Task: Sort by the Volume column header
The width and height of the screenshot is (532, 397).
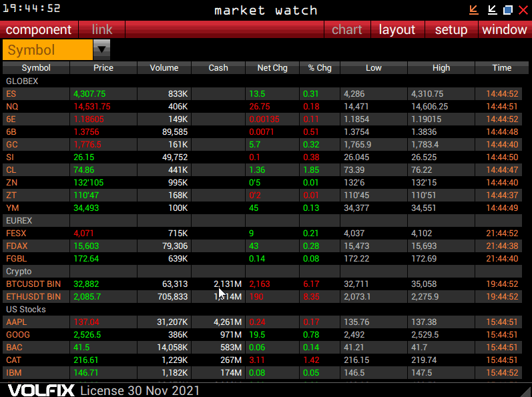Action: click(x=164, y=68)
